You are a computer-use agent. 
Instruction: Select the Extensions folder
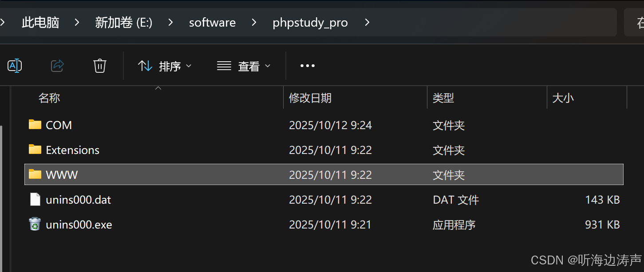click(x=73, y=150)
